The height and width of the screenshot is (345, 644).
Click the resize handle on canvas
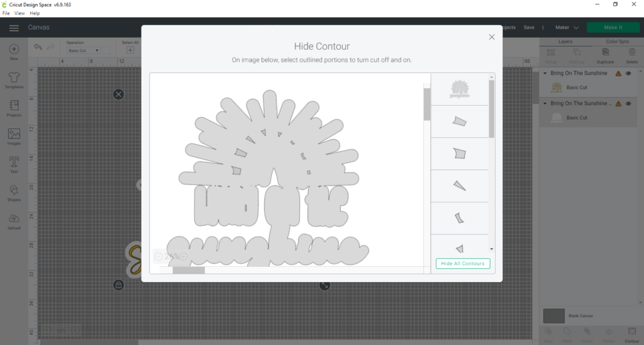point(325,285)
